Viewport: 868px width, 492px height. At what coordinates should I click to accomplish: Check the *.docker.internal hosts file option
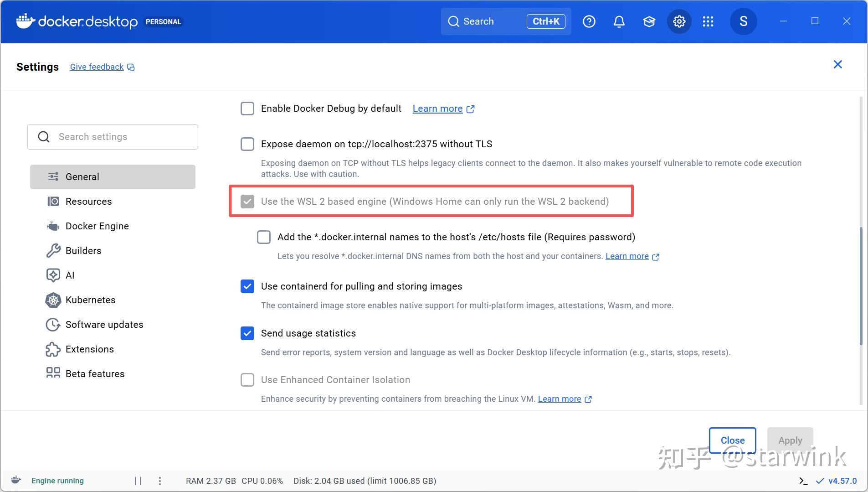[264, 237]
